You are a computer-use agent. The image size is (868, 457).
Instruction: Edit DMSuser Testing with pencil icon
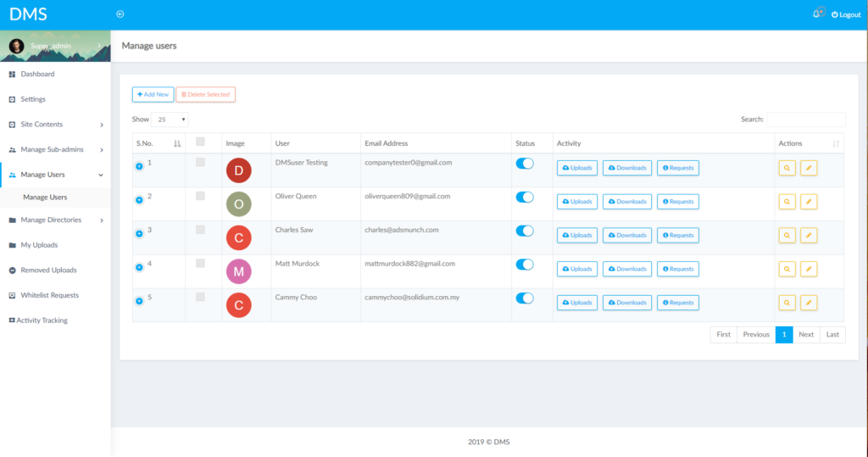(x=808, y=168)
